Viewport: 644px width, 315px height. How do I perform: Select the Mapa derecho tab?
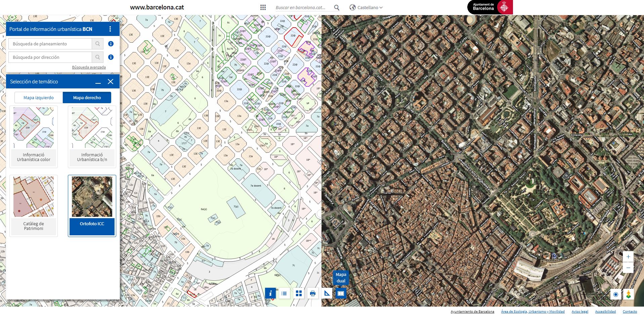87,97
